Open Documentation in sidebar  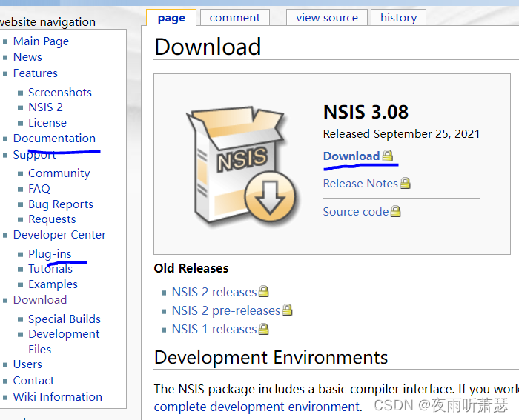(54, 139)
